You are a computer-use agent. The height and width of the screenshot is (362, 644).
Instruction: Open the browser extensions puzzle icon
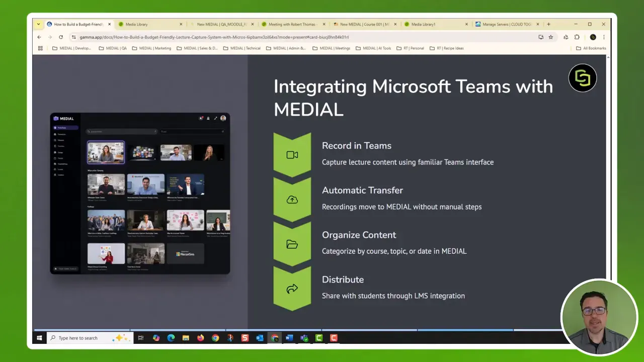(577, 37)
